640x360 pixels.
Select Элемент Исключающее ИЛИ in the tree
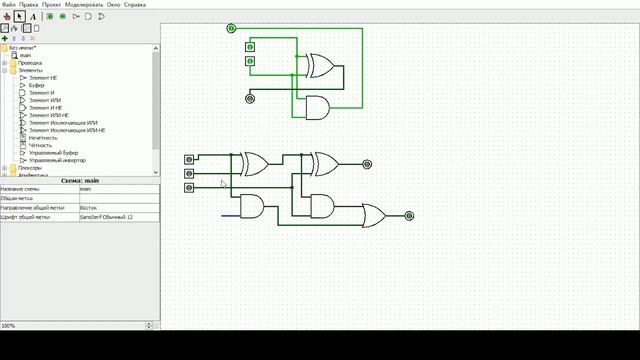[63, 123]
